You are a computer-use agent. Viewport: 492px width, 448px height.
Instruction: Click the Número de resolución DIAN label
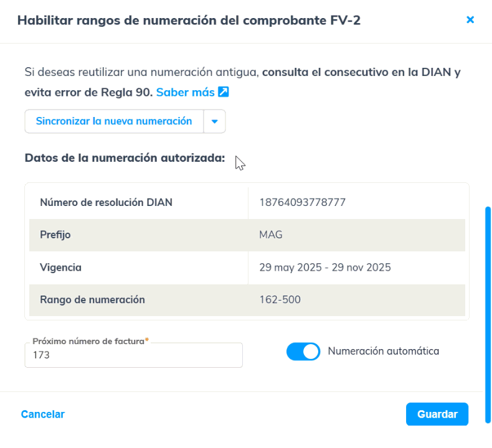pyautogui.click(x=106, y=202)
